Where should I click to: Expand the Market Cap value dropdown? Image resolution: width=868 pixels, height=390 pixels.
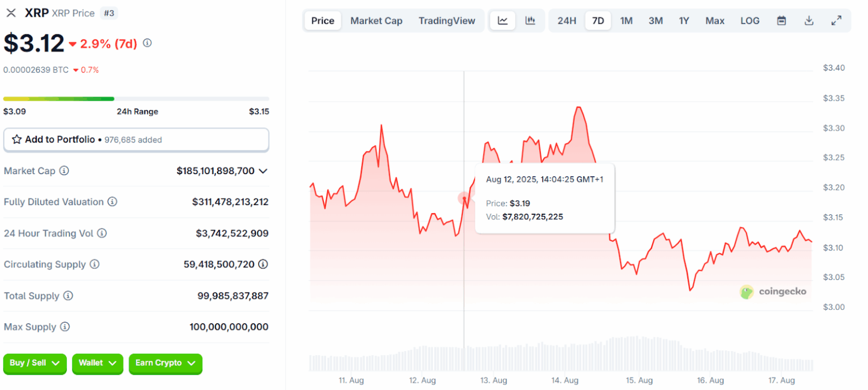(x=263, y=171)
